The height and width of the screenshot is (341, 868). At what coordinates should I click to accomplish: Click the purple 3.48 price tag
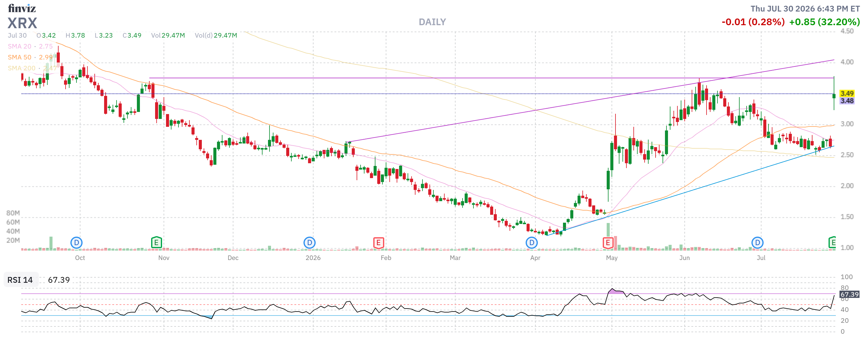tap(847, 101)
